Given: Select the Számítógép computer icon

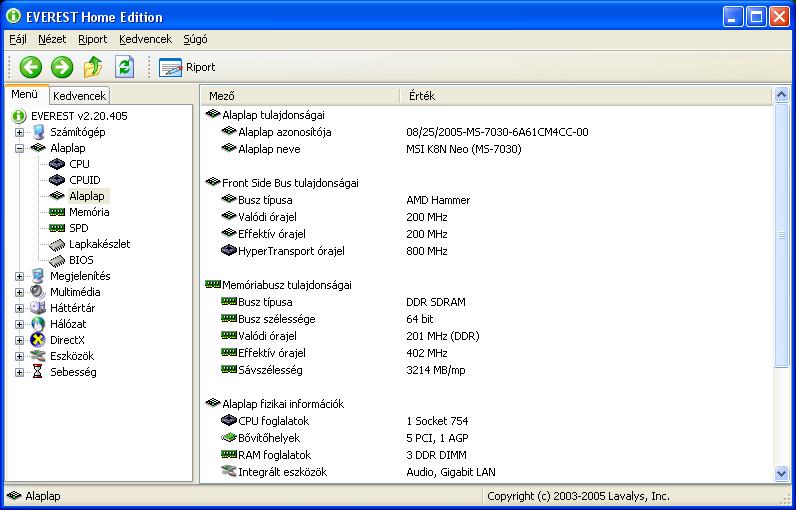Looking at the screenshot, I should click(38, 132).
